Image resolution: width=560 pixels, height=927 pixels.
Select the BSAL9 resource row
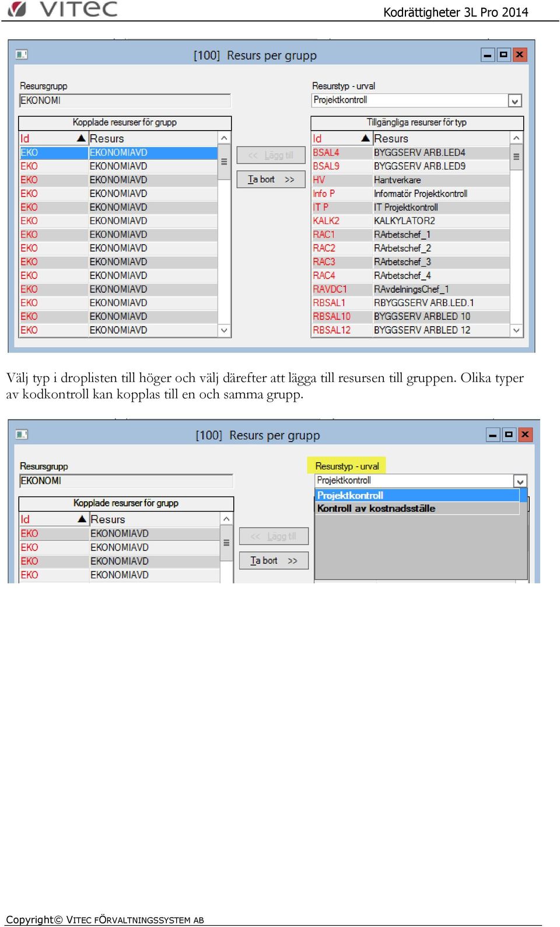(411, 166)
